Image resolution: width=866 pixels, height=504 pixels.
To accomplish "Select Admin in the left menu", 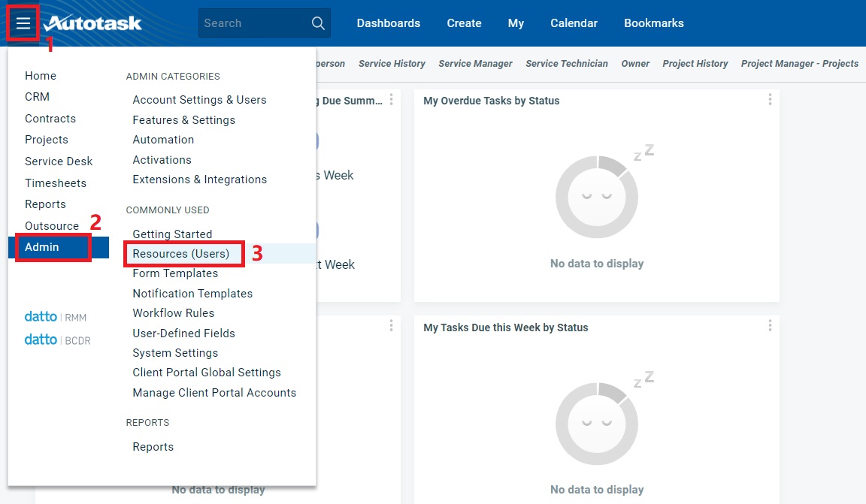I will click(x=42, y=247).
